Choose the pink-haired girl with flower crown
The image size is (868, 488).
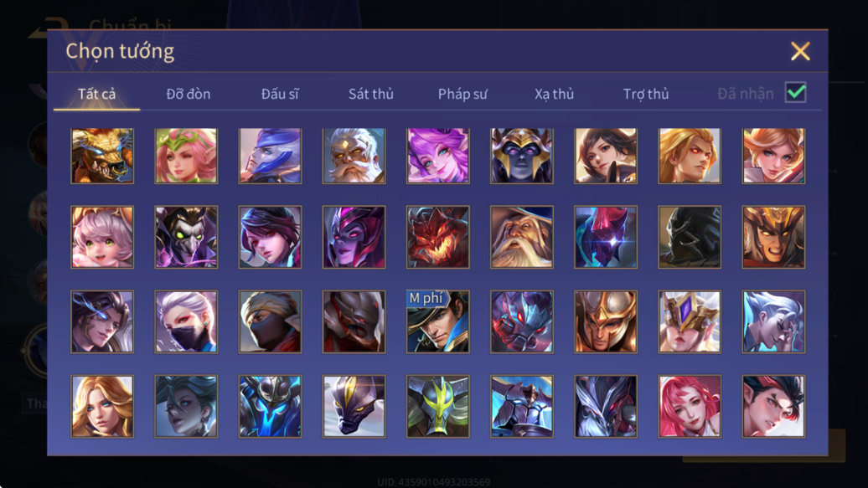pyautogui.click(x=186, y=156)
